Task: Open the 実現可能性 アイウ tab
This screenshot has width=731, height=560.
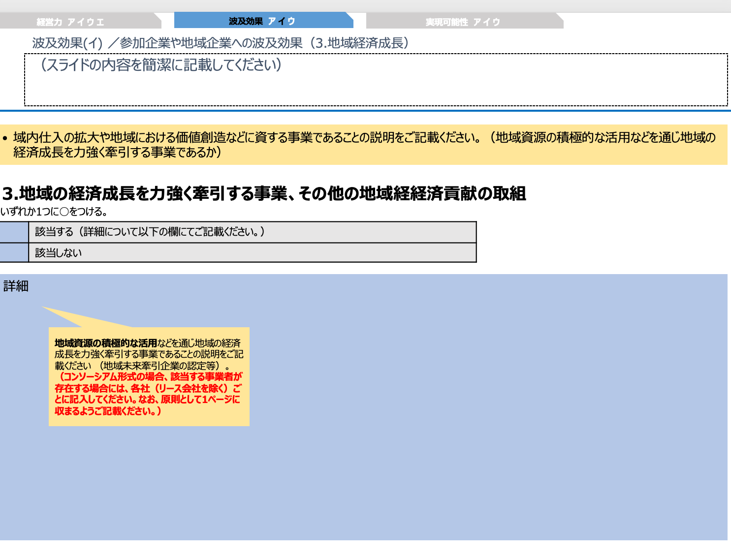Action: pyautogui.click(x=463, y=21)
